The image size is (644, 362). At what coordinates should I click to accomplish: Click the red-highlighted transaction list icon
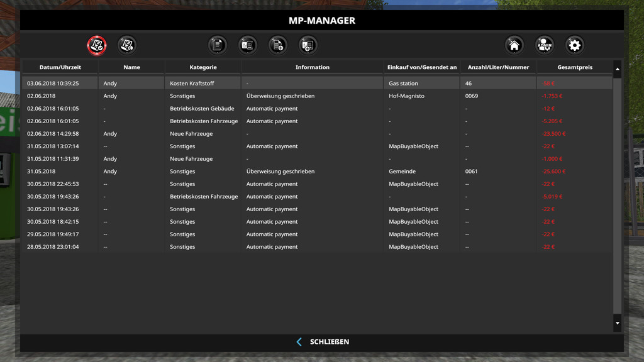pos(96,45)
